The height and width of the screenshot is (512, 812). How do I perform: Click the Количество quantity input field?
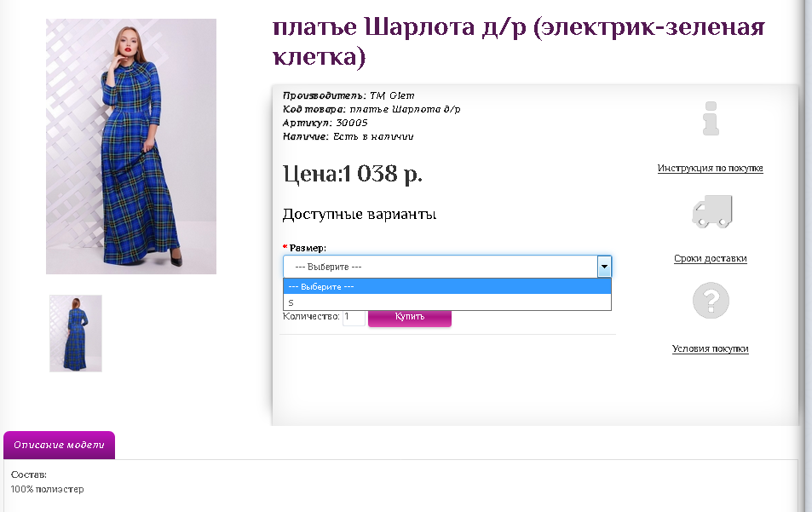pyautogui.click(x=354, y=316)
